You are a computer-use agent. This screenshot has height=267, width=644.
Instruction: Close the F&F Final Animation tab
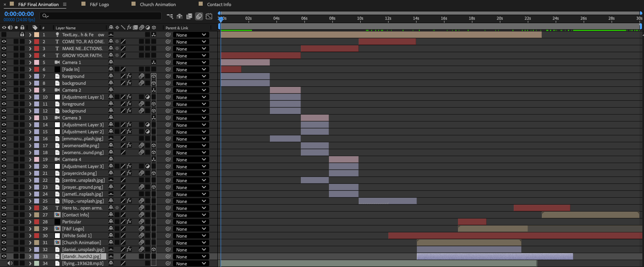pos(4,4)
